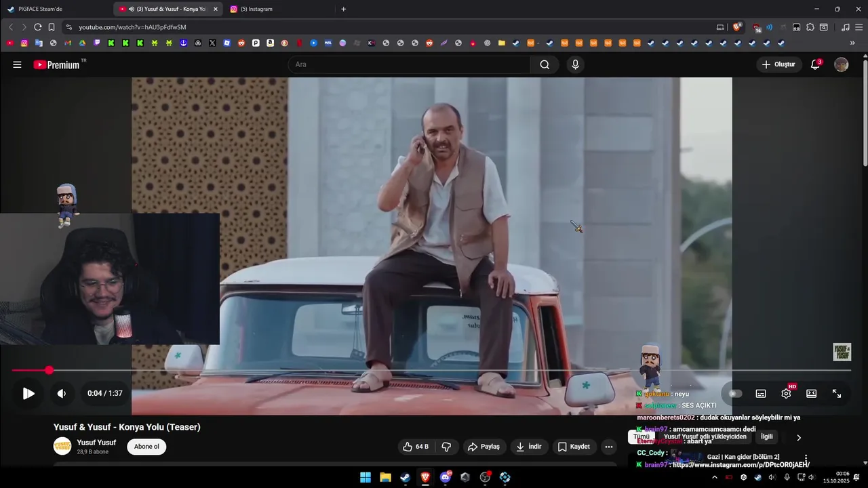Image resolution: width=868 pixels, height=488 pixels.
Task: Open account avatar menu
Action: (x=842, y=64)
